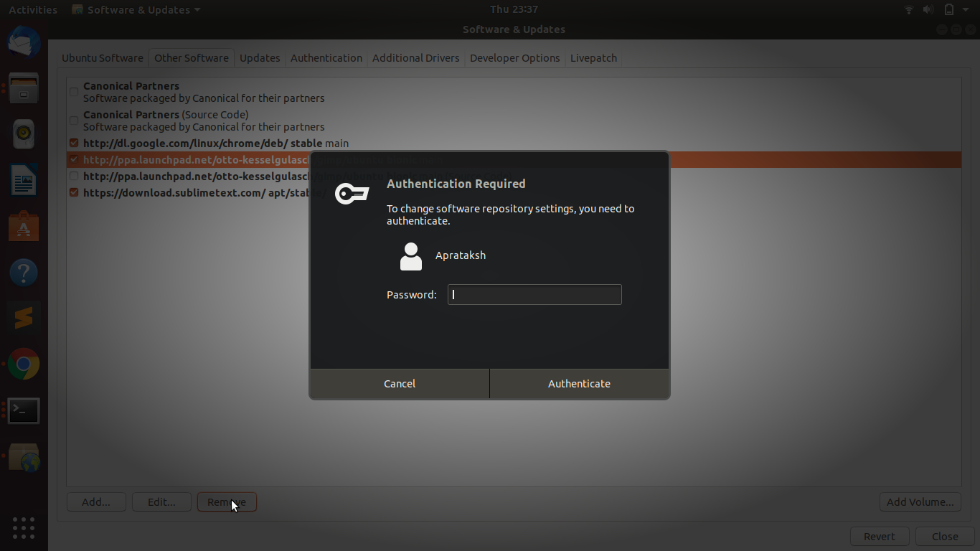The width and height of the screenshot is (980, 551).
Task: Switch to the Additional Drivers tab
Action: (x=415, y=58)
